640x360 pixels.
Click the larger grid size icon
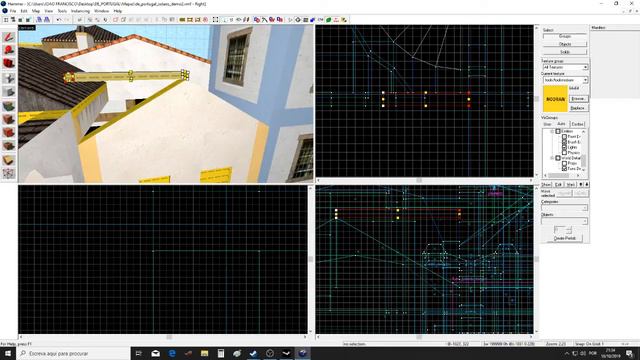tap(28, 20)
